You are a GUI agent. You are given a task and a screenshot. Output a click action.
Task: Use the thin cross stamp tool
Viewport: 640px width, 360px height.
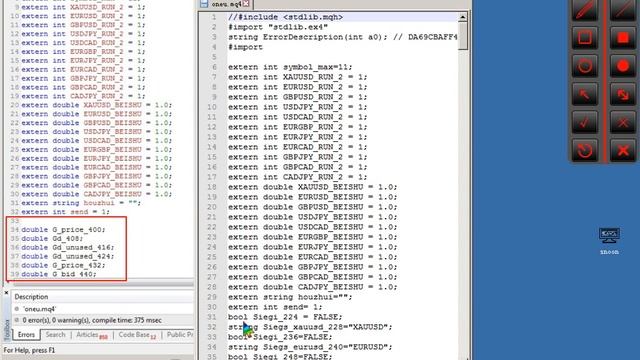pos(623,122)
